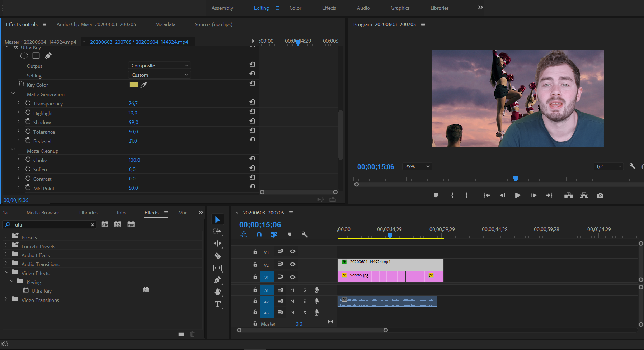Select the Ripple Edit tool

pyautogui.click(x=217, y=243)
